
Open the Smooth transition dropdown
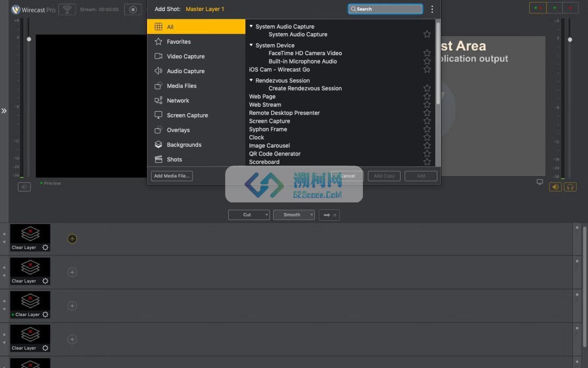[x=294, y=215]
